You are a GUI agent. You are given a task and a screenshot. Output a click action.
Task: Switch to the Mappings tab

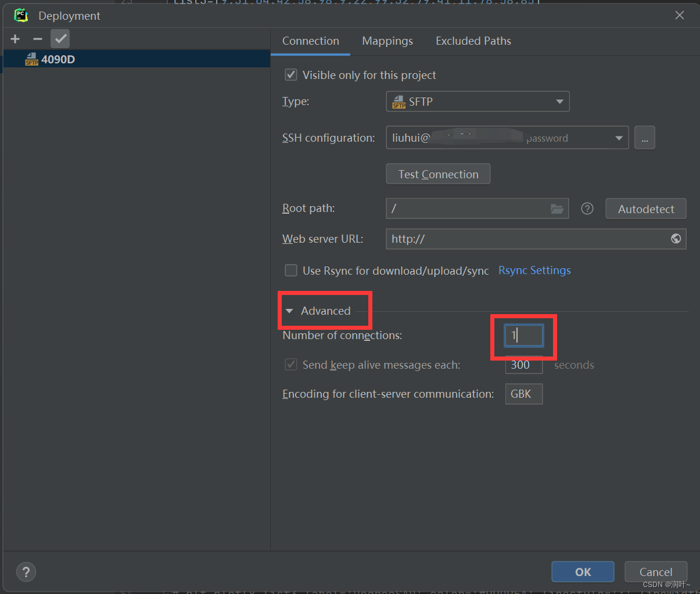click(x=387, y=41)
